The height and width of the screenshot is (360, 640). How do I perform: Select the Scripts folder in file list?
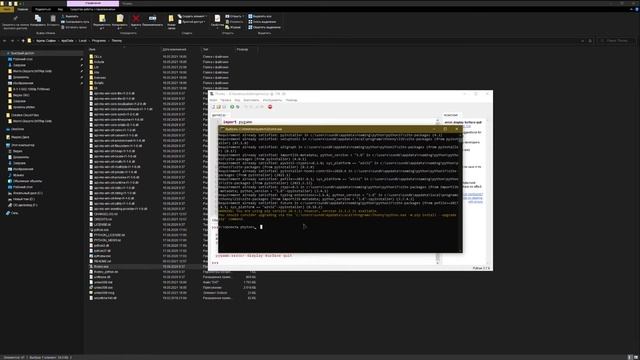(x=98, y=83)
